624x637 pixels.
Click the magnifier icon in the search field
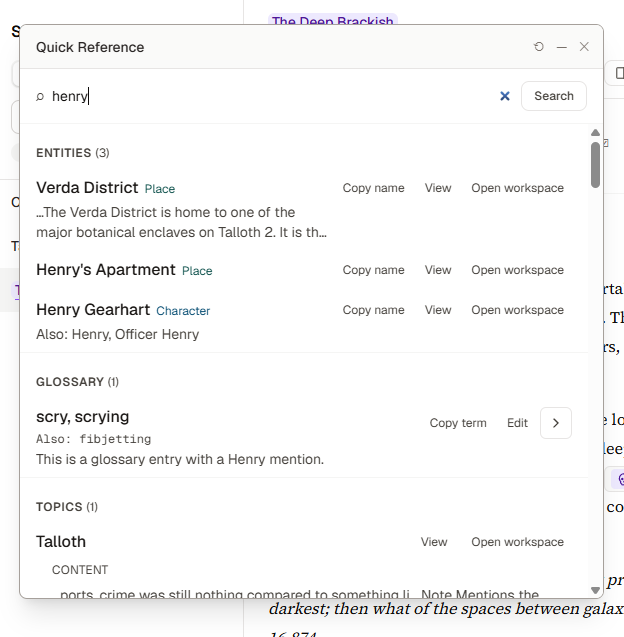pos(40,97)
